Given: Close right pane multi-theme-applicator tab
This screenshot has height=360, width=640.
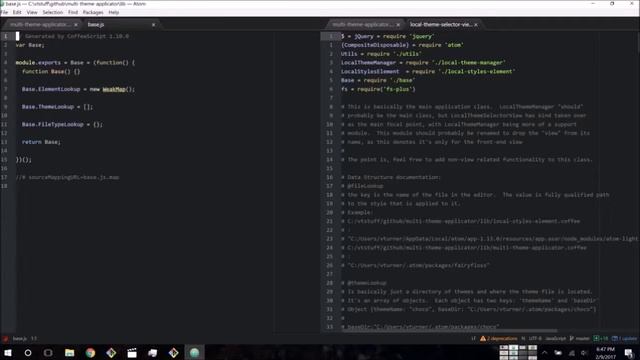Looking at the screenshot, I should pyautogui.click(x=398, y=24).
